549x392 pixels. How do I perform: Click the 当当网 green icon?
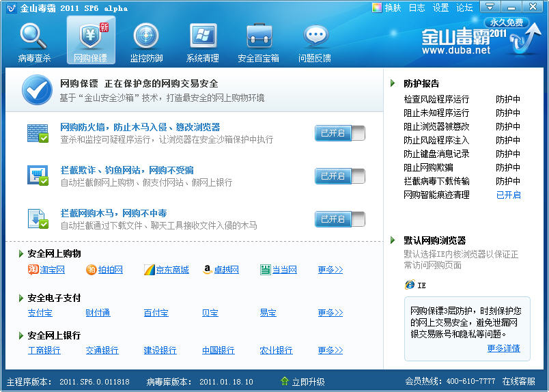click(266, 269)
